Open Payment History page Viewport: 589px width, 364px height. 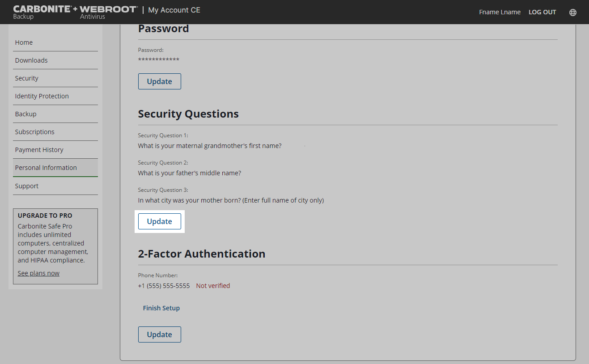pos(39,150)
